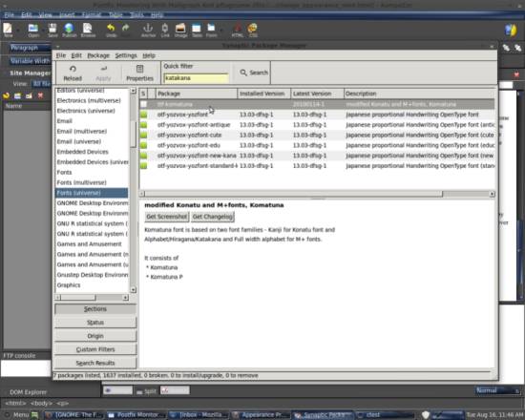
Task: Open the Normal dropdown in Kompozer bottom bar
Action: (497, 390)
